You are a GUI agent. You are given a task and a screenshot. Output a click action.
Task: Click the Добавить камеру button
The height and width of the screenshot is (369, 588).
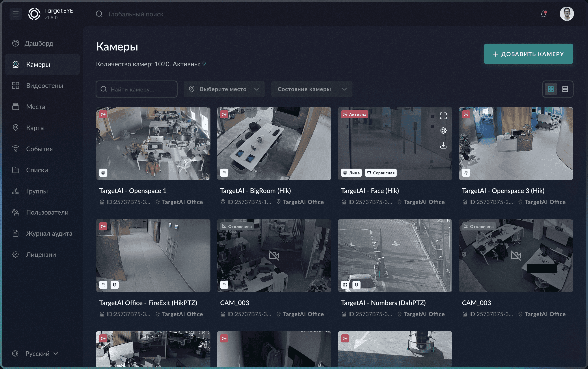[x=528, y=54]
